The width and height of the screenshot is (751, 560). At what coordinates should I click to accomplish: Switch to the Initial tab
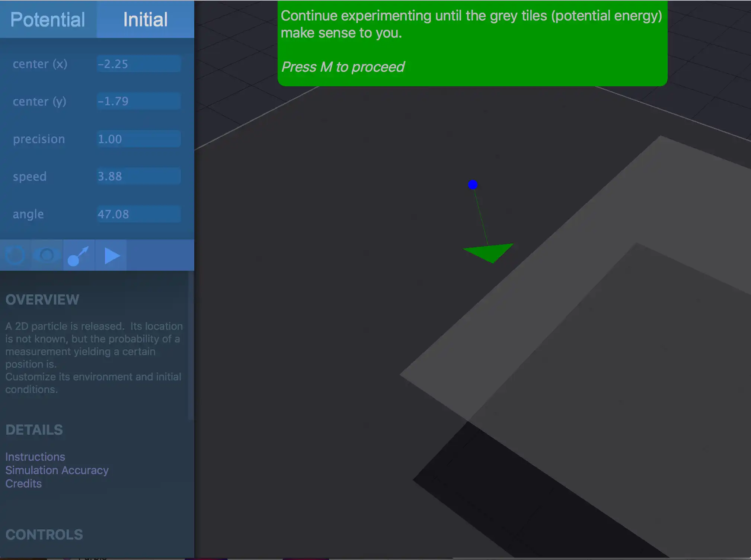[146, 19]
